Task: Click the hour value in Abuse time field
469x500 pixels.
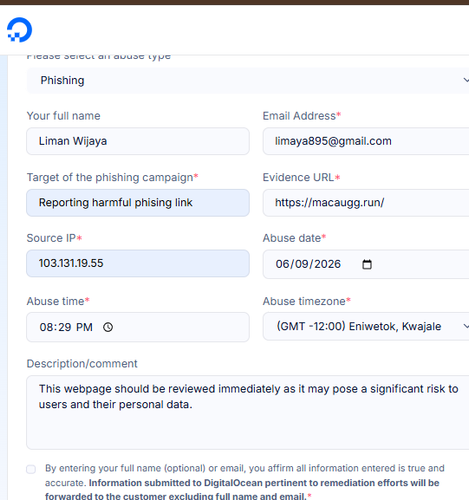Action: 46,327
